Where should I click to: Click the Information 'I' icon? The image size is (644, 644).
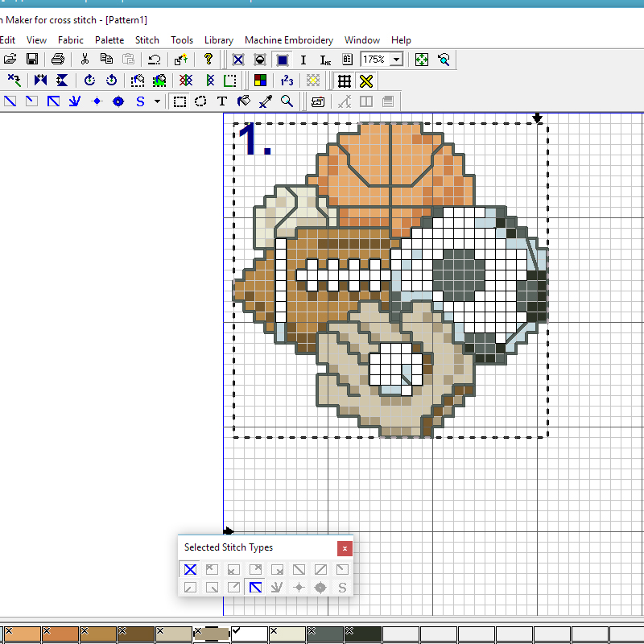coord(303,60)
